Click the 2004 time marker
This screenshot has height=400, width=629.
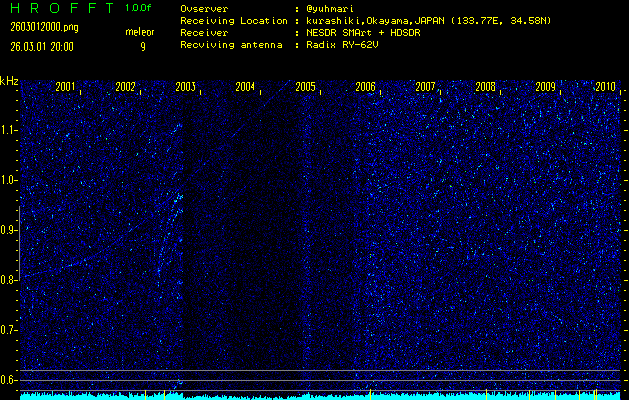[x=245, y=87]
